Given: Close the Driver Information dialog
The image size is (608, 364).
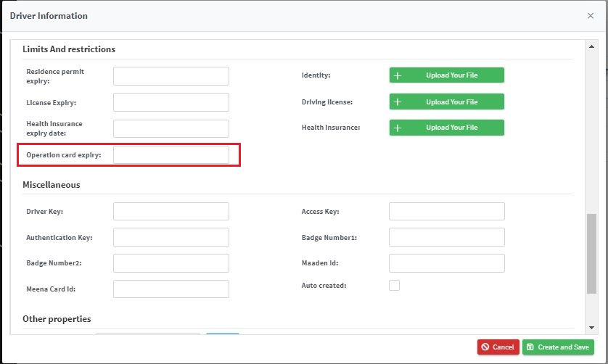Looking at the screenshot, I should pos(590,16).
